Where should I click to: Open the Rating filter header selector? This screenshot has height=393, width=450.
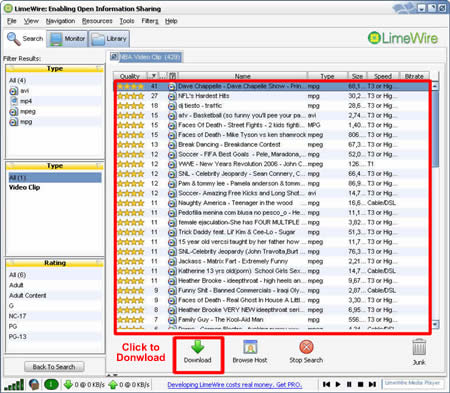point(55,263)
